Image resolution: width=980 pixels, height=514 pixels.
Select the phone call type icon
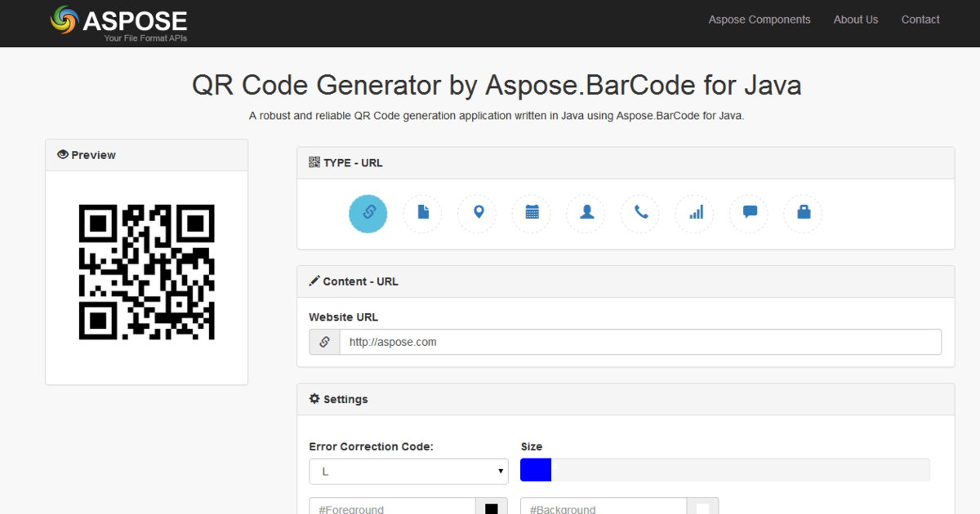(639, 213)
